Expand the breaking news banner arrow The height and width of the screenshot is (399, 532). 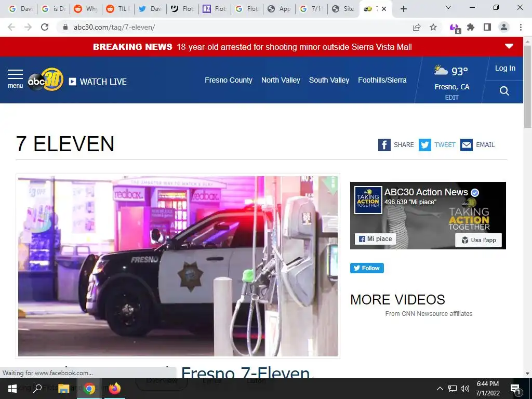pos(509,46)
